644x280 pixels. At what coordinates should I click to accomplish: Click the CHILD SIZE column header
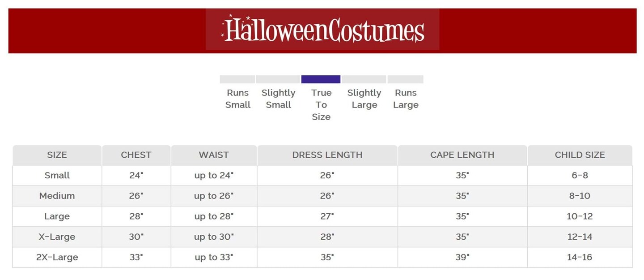pyautogui.click(x=580, y=155)
